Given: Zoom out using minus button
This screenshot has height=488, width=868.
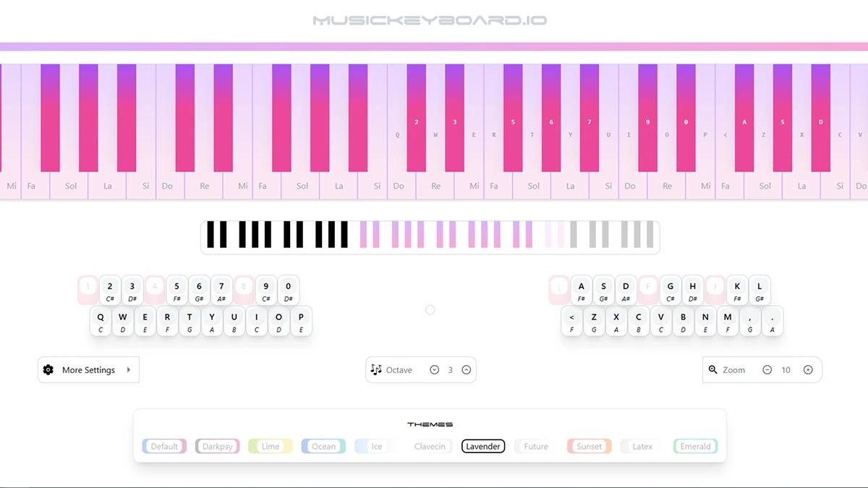Looking at the screenshot, I should click(x=767, y=369).
